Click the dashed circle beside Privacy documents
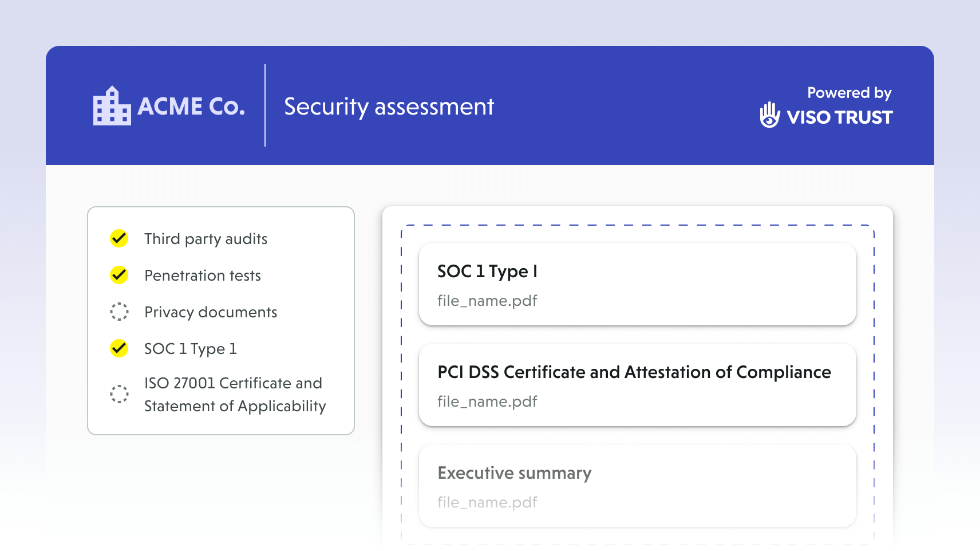Screen dimensions: 980x551 [118, 312]
